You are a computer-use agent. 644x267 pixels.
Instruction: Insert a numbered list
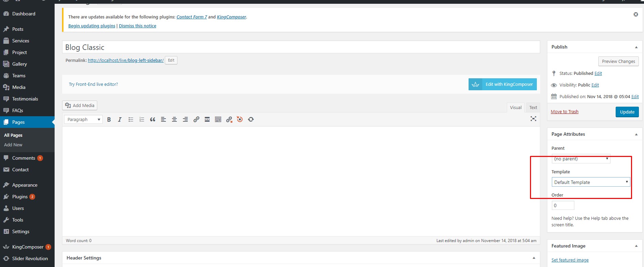click(142, 119)
